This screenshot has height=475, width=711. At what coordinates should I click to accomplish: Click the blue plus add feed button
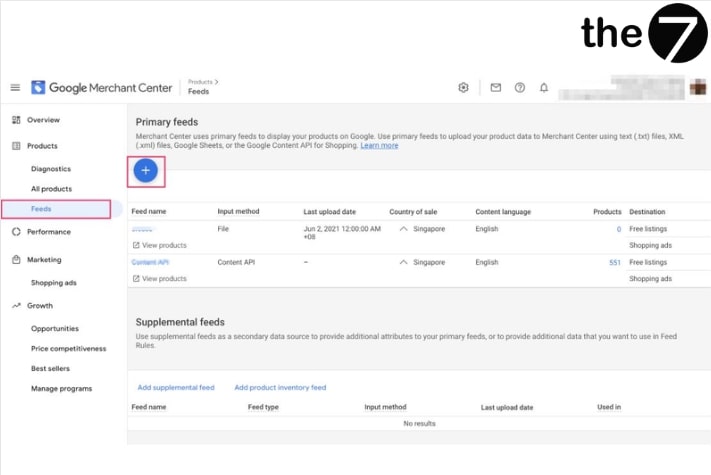[x=146, y=170]
